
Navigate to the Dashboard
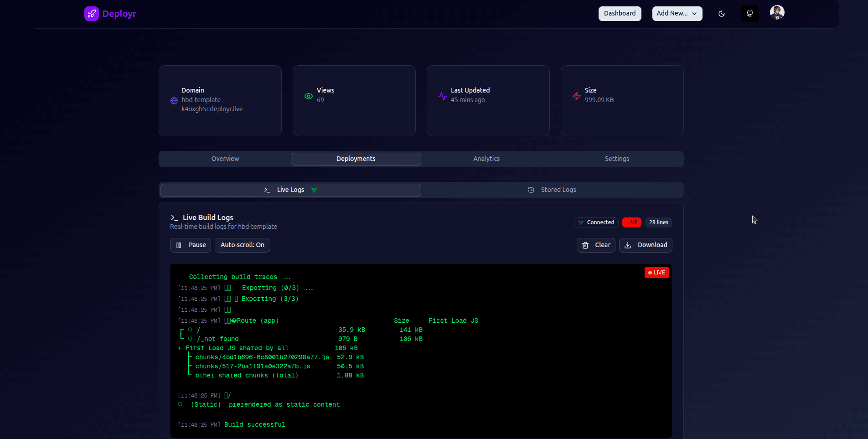[x=620, y=13]
